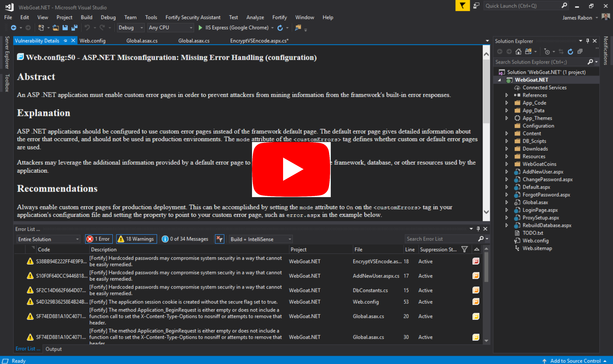
Task: Click the Open File toolbar icon
Action: (x=56, y=28)
